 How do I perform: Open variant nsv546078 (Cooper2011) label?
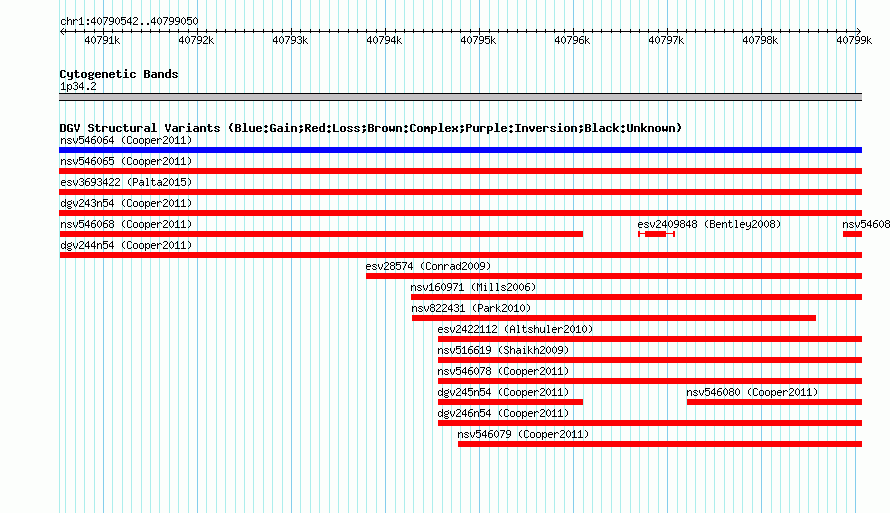pyautogui.click(x=503, y=371)
